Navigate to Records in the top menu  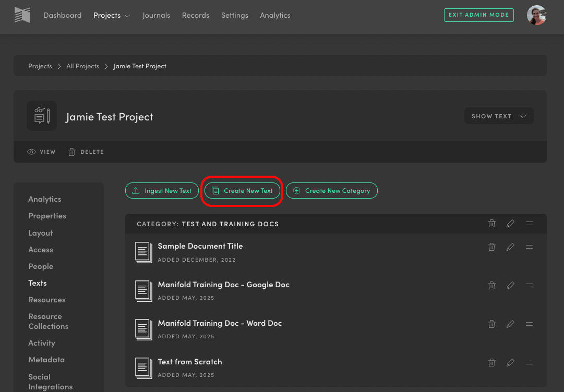[196, 15]
